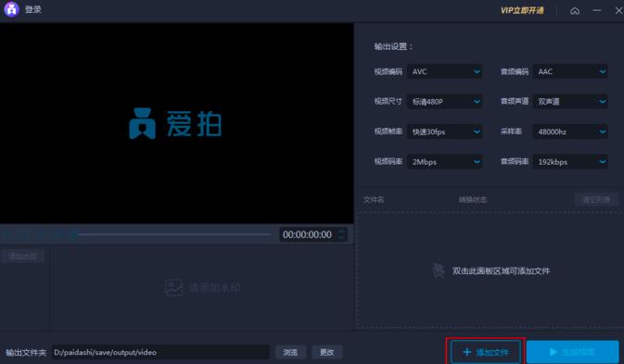
Task: Click the 清空列表 clear list button
Action: pyautogui.click(x=596, y=199)
